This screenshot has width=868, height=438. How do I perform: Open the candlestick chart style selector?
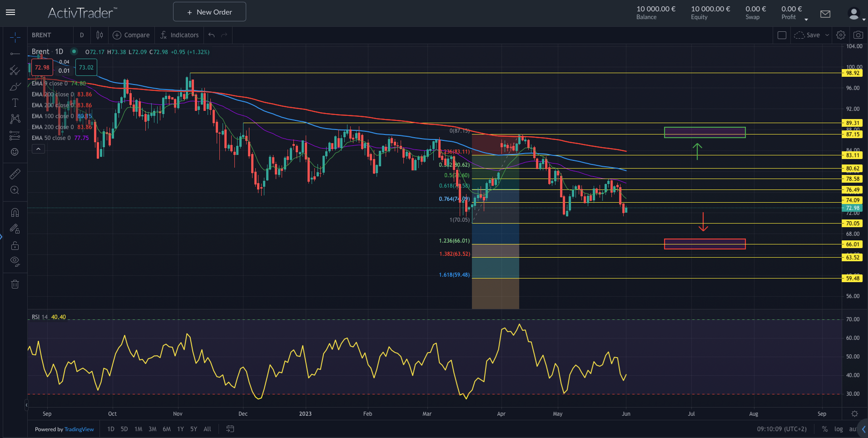[x=99, y=35]
